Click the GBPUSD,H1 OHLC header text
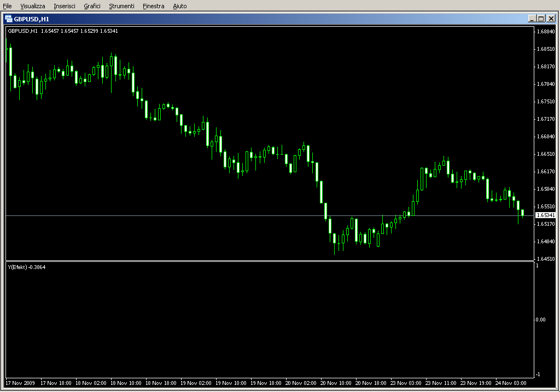The image size is (560, 392). tap(63, 31)
